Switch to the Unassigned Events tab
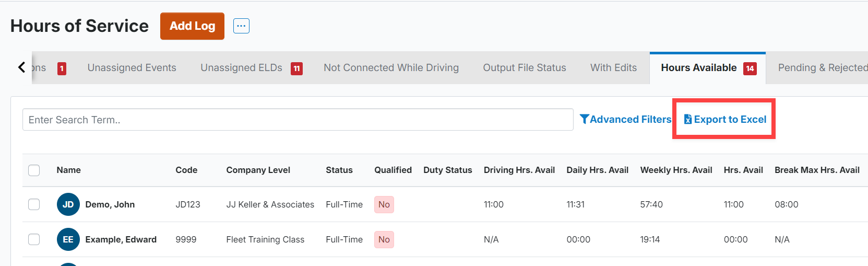Viewport: 868px width, 266px height. pos(132,67)
